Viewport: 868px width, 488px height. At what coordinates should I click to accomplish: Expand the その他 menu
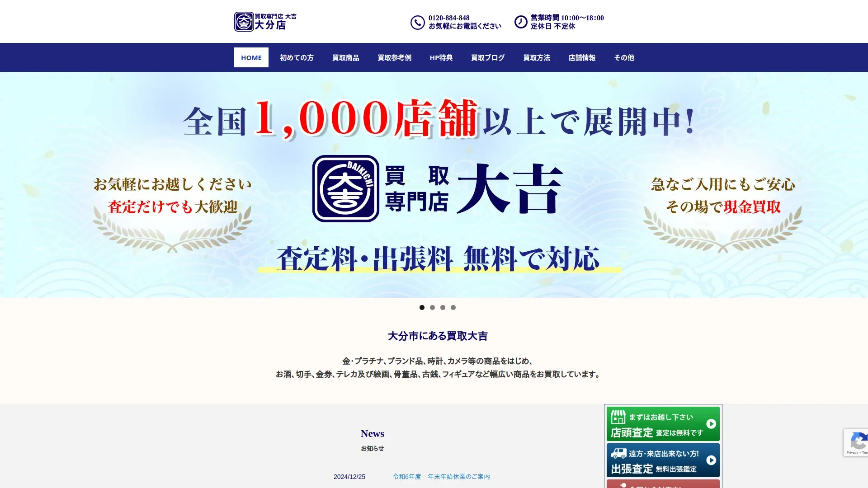[624, 57]
